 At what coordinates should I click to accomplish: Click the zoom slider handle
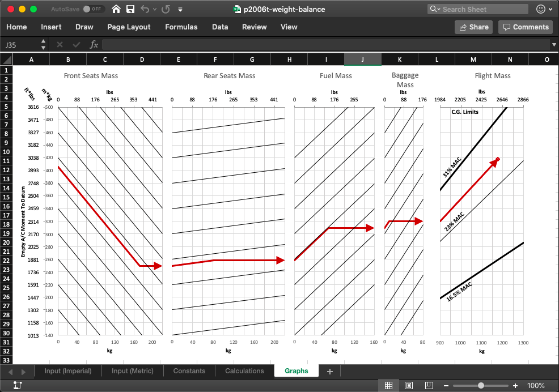[x=481, y=386]
